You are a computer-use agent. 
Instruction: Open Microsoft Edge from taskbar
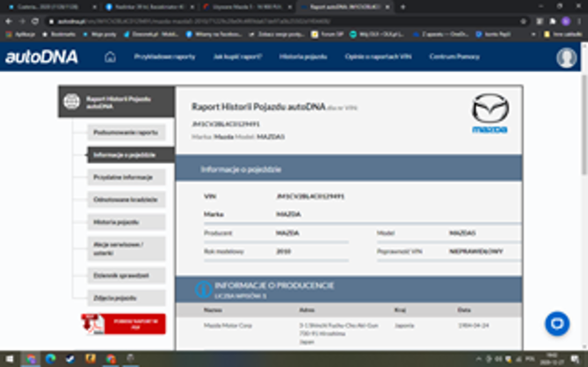tap(51, 359)
